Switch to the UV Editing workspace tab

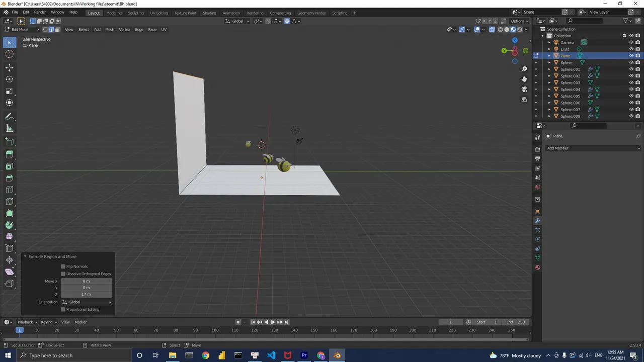pyautogui.click(x=159, y=13)
